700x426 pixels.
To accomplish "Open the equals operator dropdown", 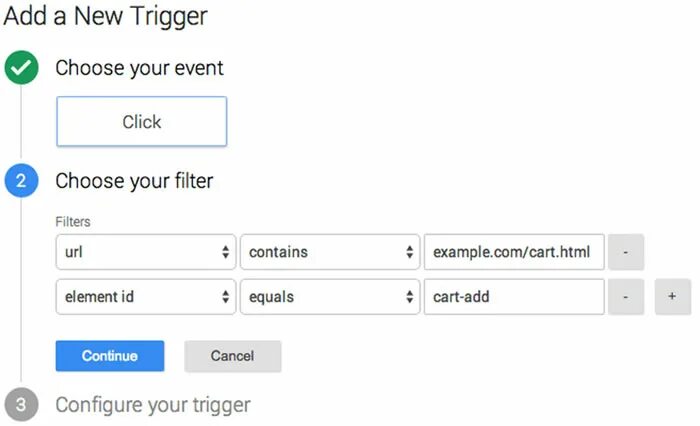I will click(x=330, y=297).
